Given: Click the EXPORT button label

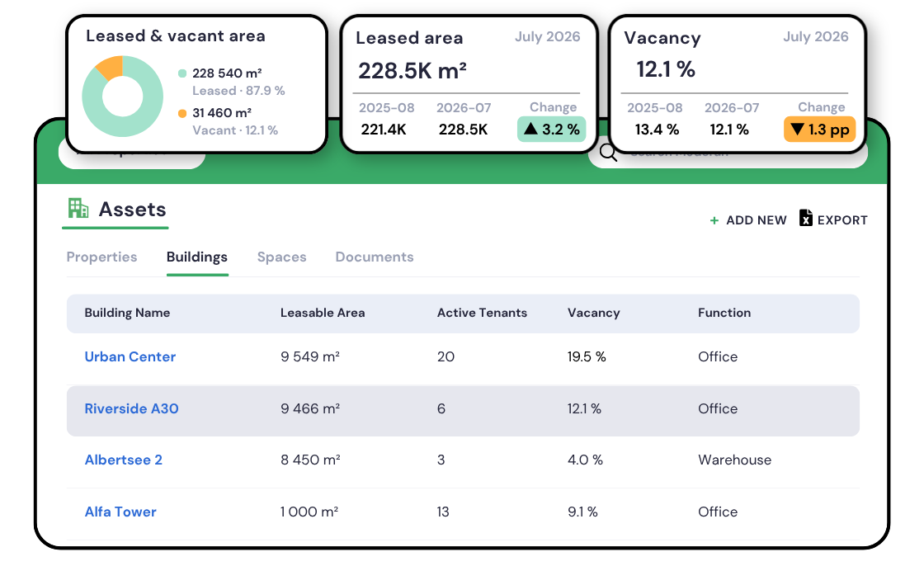Looking at the screenshot, I should click(x=842, y=220).
